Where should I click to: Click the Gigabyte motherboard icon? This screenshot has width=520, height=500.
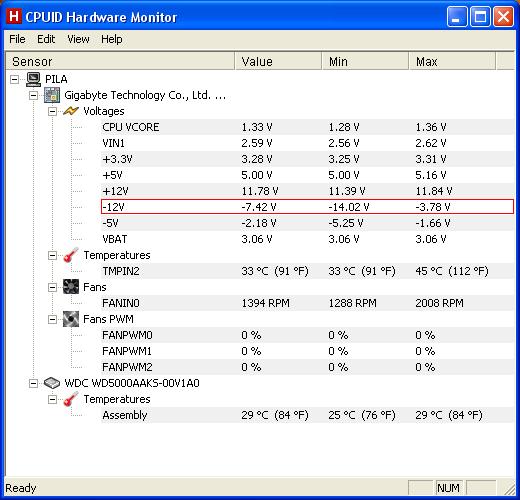click(x=52, y=95)
